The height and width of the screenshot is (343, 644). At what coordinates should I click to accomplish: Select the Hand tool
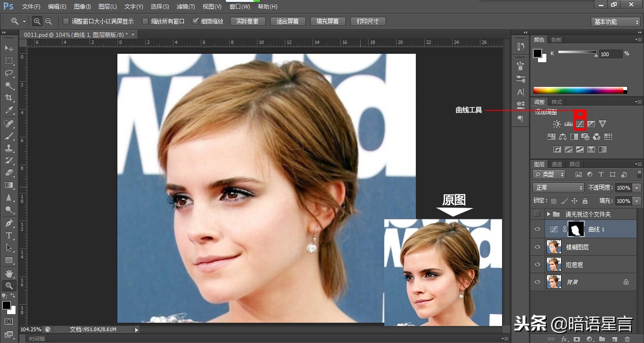click(x=9, y=273)
